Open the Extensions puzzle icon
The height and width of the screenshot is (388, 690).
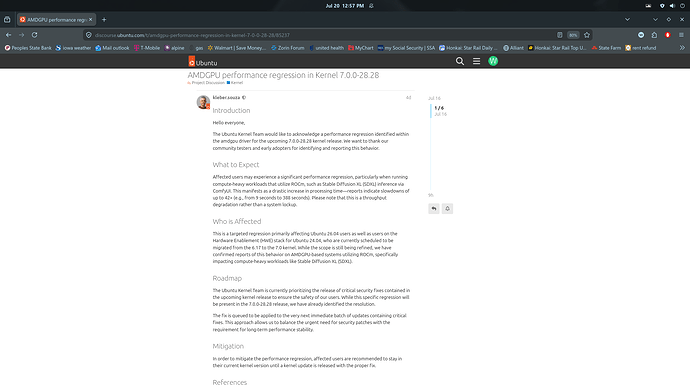pos(654,35)
